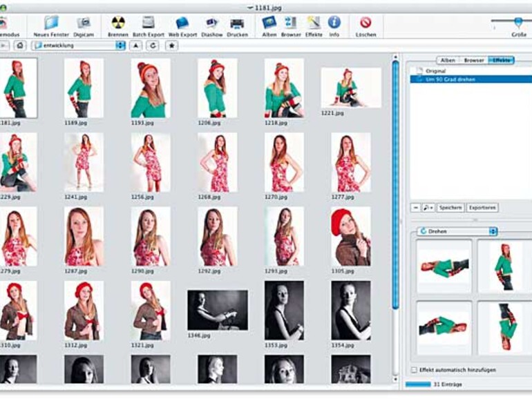The image size is (532, 399).
Task: Expand the Drehen effect dropdown
Action: (x=457, y=231)
